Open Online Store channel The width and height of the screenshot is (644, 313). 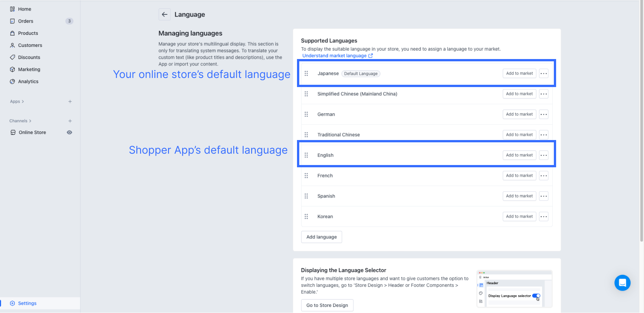pos(32,132)
